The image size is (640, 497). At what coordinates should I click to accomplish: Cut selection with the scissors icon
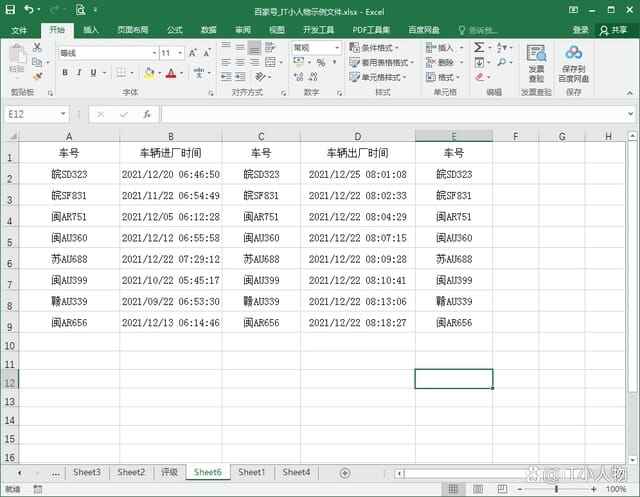37,47
